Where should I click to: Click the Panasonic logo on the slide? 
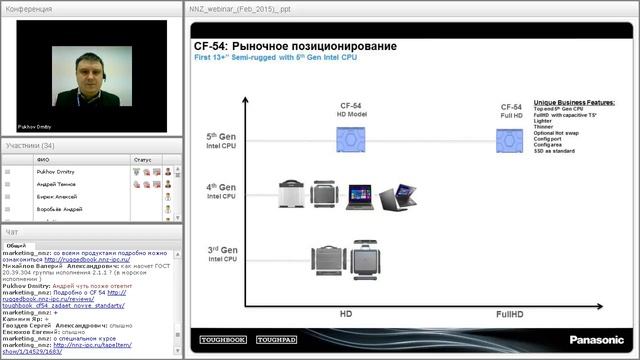point(597,340)
